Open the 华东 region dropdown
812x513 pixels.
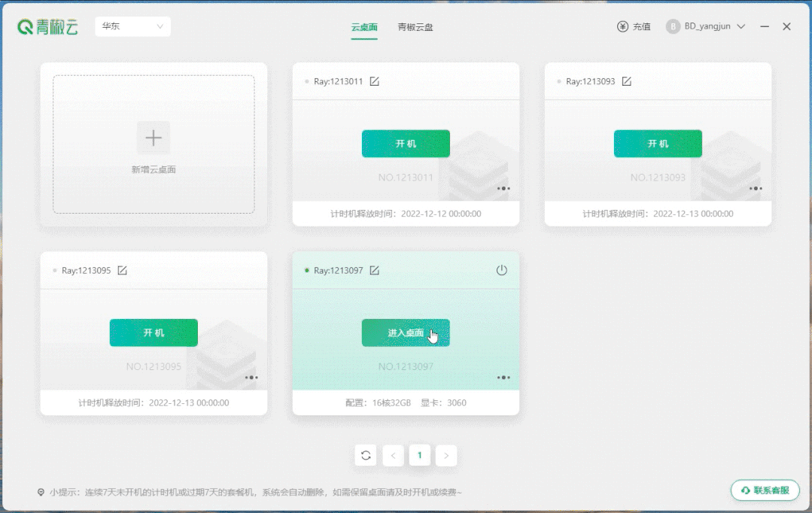132,26
